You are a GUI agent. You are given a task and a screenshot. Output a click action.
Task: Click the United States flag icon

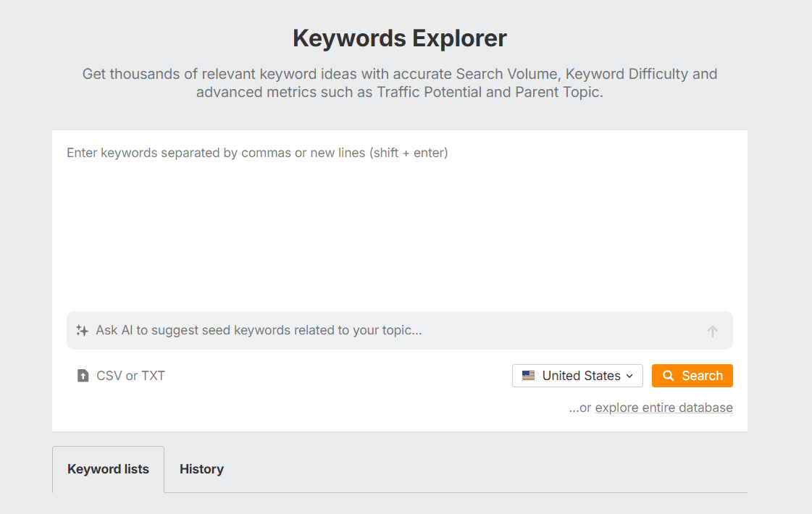[x=530, y=375]
